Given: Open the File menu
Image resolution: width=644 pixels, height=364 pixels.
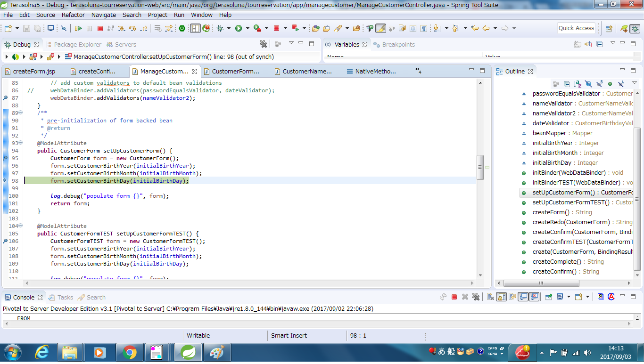Looking at the screenshot, I should (x=8, y=15).
